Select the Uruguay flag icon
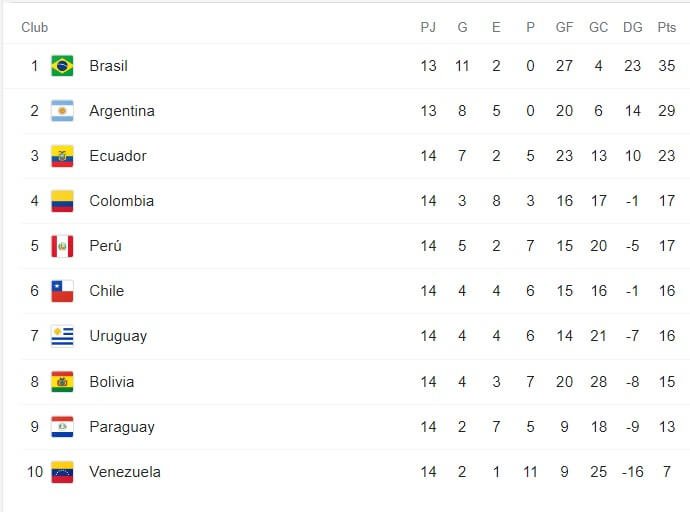The height and width of the screenshot is (512, 690). pyautogui.click(x=62, y=336)
